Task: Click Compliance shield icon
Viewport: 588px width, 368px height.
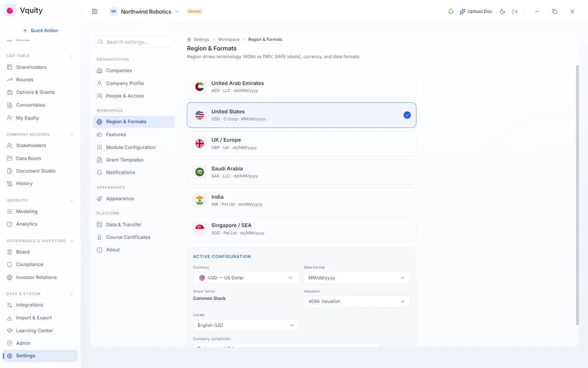Action: [x=10, y=264]
